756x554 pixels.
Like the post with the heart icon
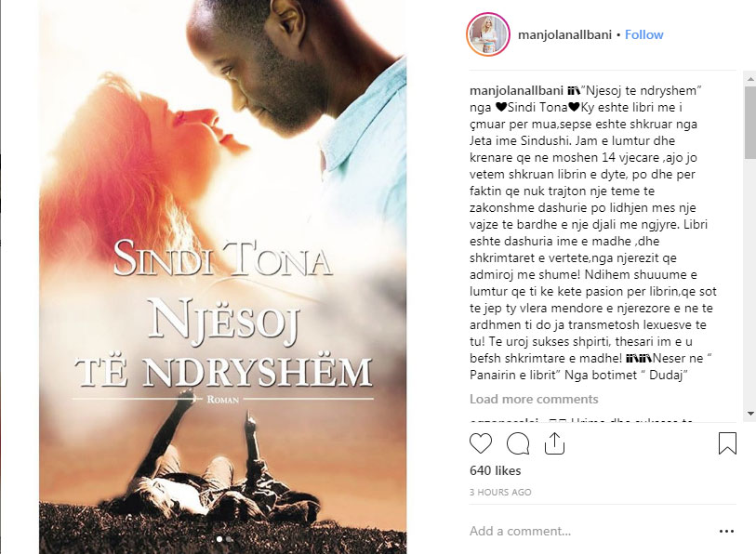pyautogui.click(x=481, y=443)
